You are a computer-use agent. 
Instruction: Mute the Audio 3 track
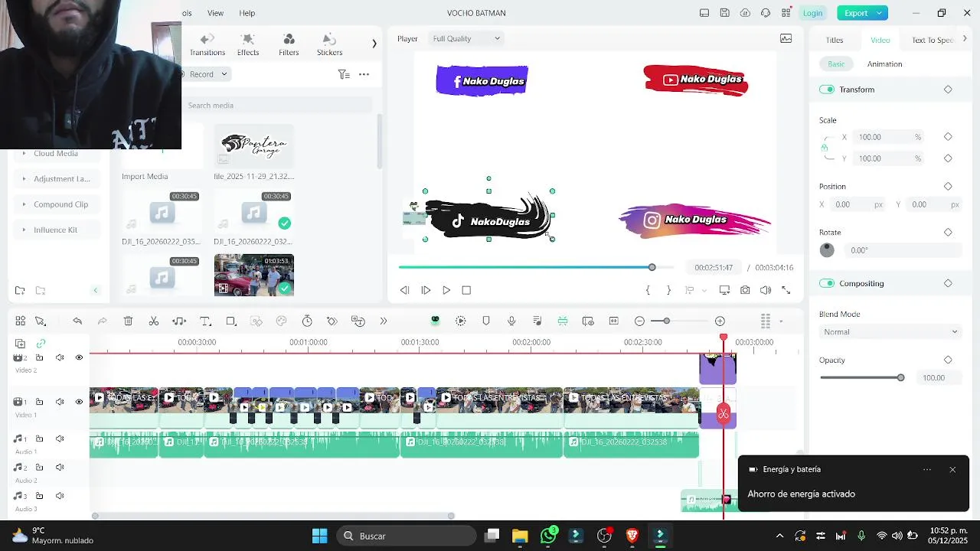click(60, 496)
